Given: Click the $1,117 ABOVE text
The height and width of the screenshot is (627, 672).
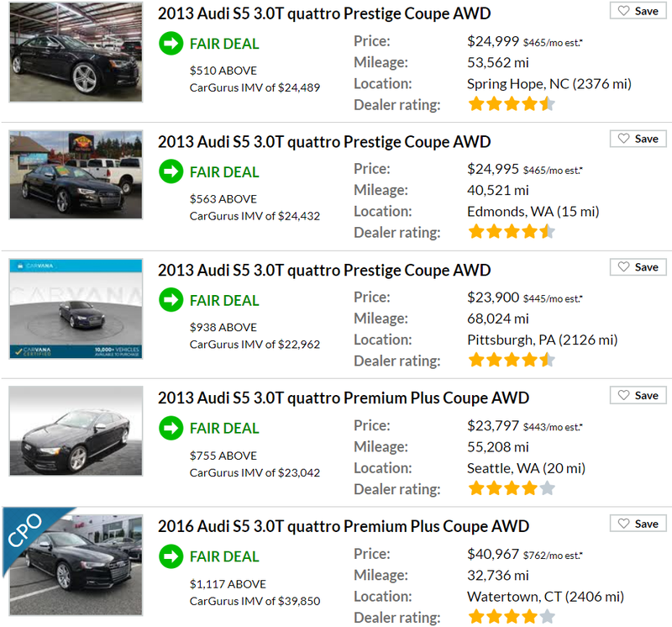Looking at the screenshot, I should [x=228, y=584].
